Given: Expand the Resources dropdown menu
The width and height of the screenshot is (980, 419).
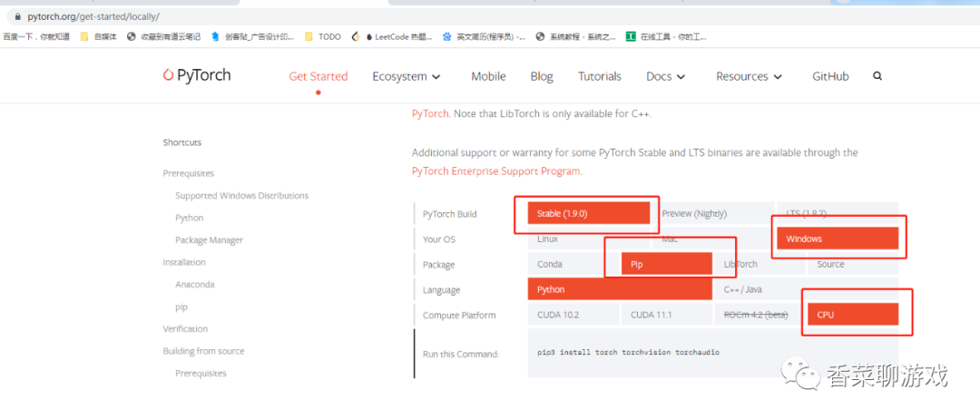Looking at the screenshot, I should [x=749, y=76].
